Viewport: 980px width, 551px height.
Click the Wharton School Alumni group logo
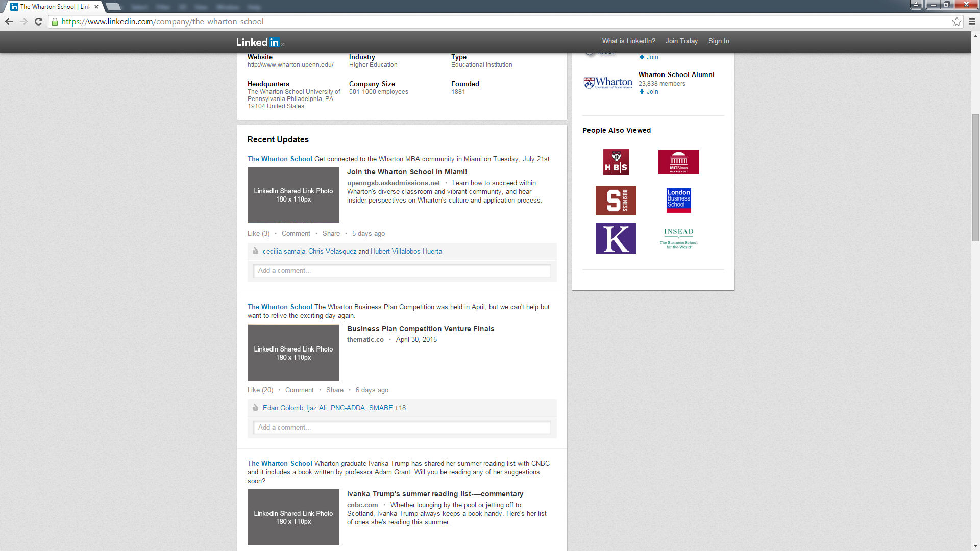[608, 83]
